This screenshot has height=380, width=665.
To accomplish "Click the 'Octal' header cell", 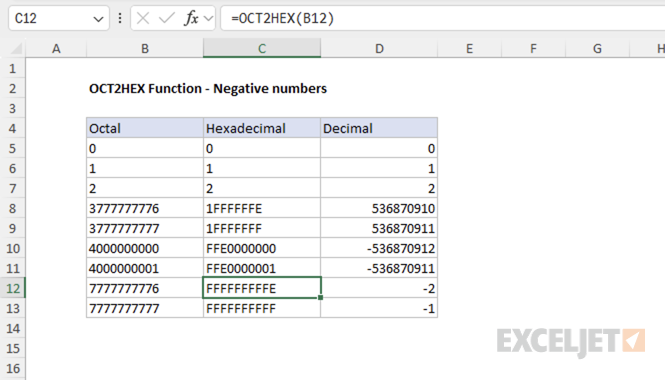I will pos(145,128).
